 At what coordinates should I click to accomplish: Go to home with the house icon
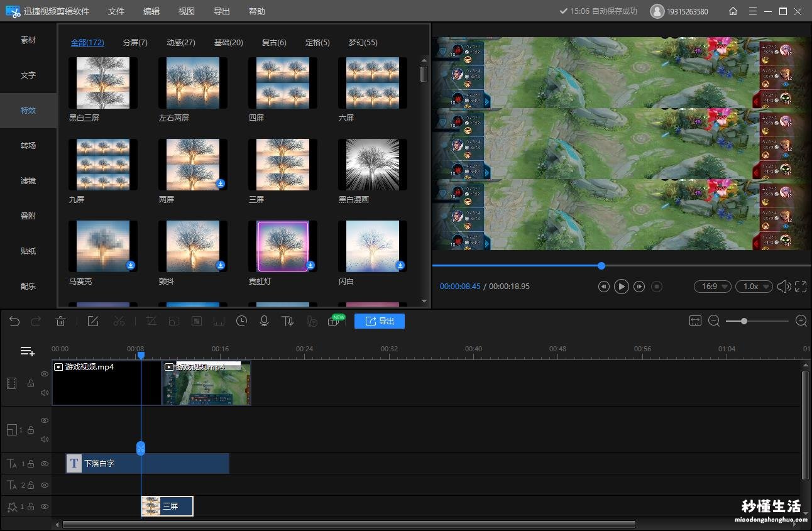733,11
